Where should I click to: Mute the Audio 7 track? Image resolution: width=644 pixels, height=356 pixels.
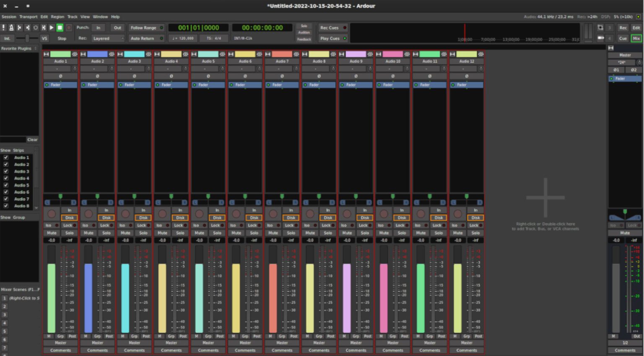tap(273, 233)
